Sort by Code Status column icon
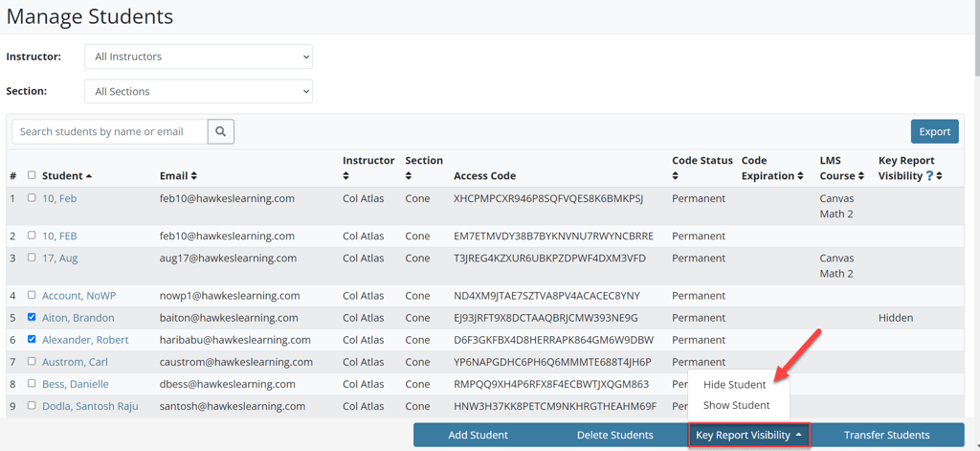Viewport: 980px width, 451px height. tap(676, 176)
